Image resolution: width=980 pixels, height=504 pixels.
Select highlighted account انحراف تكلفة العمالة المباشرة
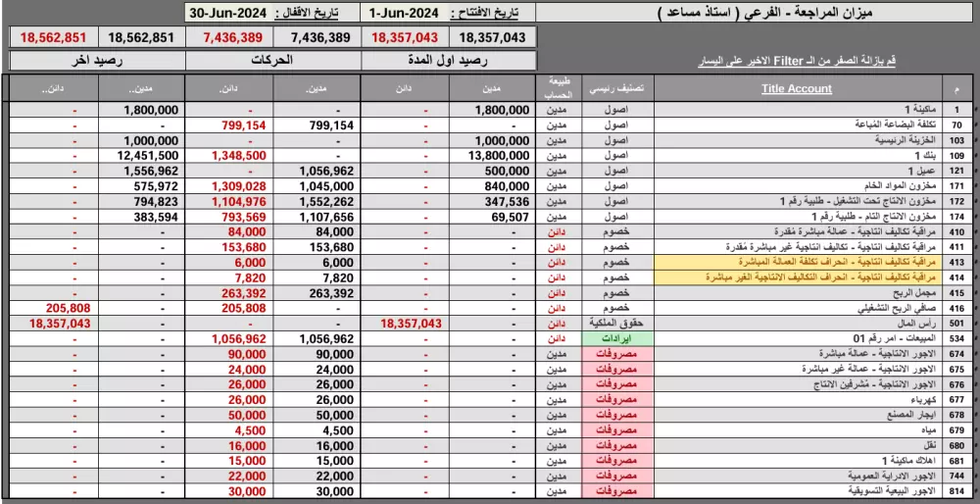(796, 262)
